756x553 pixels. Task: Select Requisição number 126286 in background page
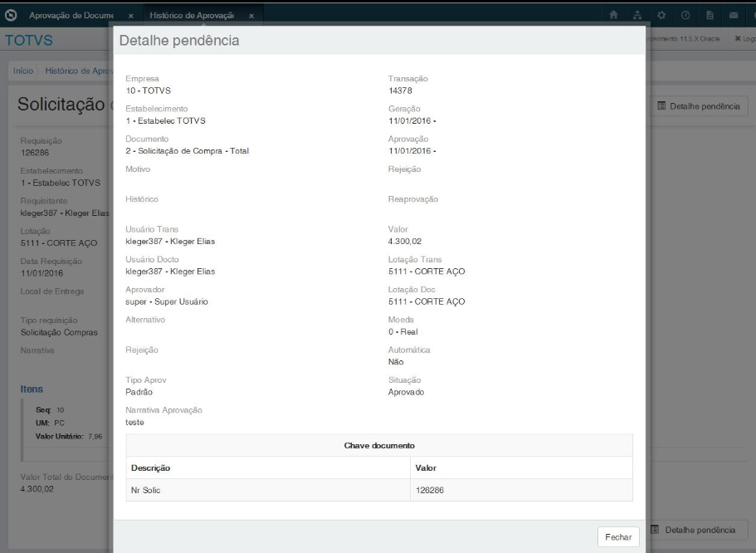point(35,153)
